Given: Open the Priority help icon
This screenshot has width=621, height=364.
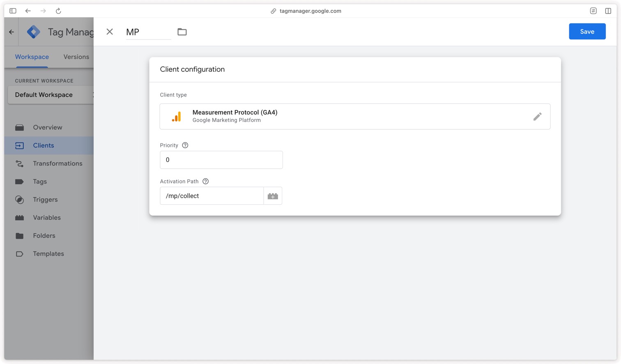Looking at the screenshot, I should pyautogui.click(x=185, y=145).
